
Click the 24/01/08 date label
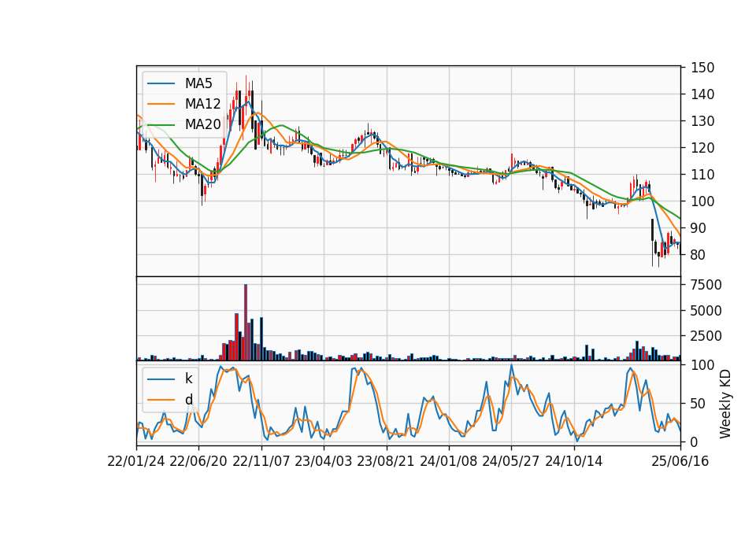[x=448, y=461]
